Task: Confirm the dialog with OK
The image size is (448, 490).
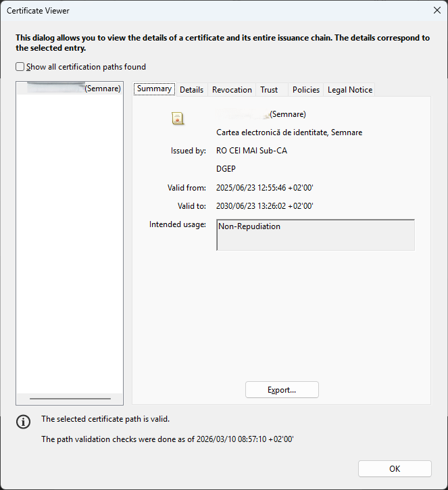Action: click(x=395, y=469)
